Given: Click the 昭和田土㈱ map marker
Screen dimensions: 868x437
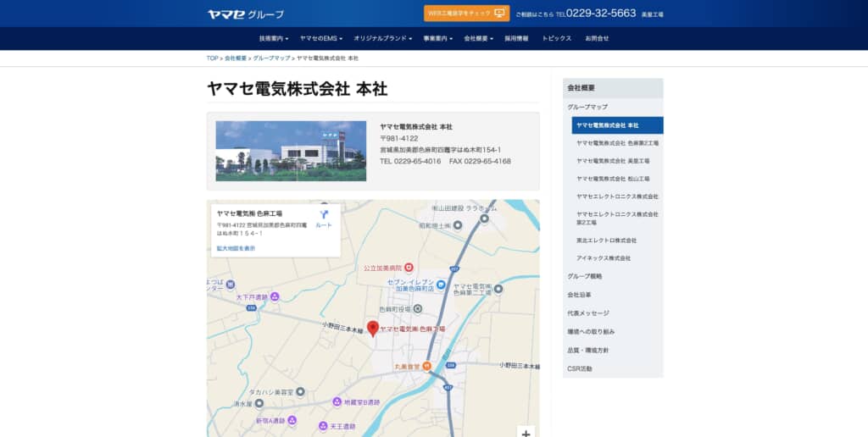Looking at the screenshot, I should (x=459, y=225).
